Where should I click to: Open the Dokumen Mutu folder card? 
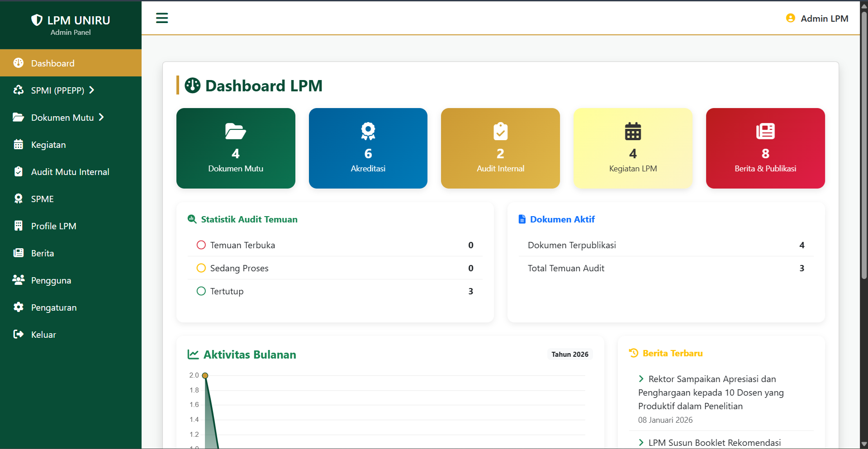236,148
